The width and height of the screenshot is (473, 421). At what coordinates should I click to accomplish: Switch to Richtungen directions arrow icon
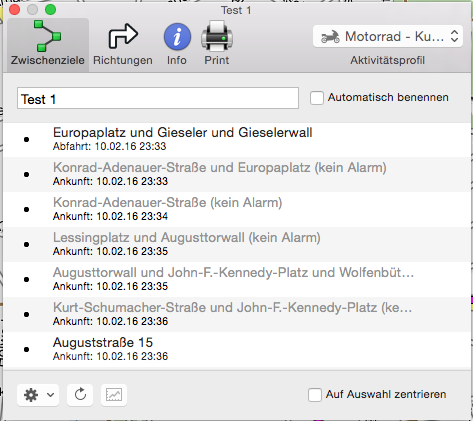(123, 36)
